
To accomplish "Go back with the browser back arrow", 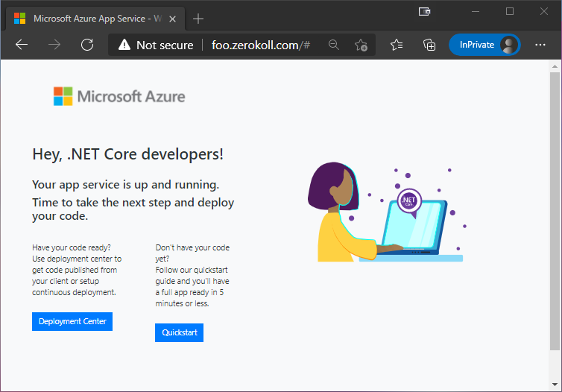I will [22, 45].
